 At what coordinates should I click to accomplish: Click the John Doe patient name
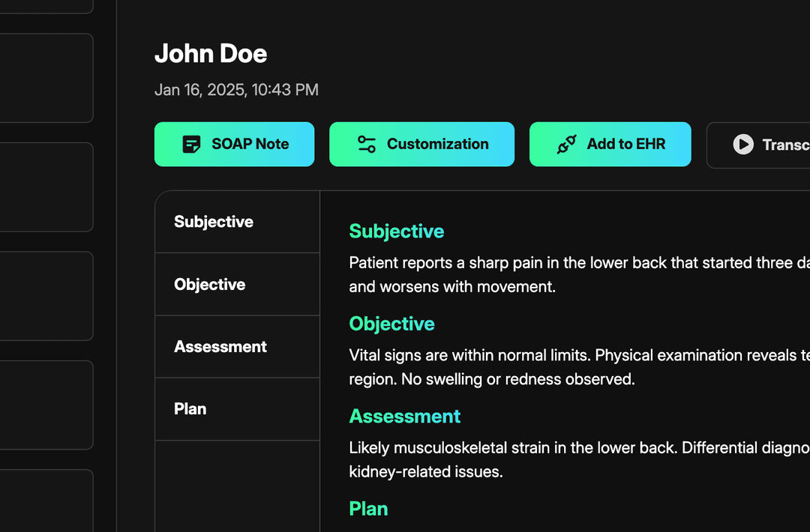[x=211, y=54]
